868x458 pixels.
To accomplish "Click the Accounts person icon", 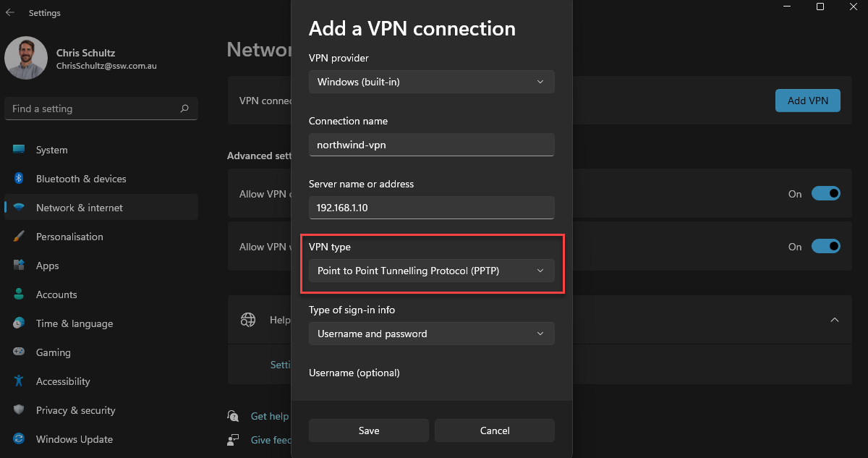I will [20, 294].
